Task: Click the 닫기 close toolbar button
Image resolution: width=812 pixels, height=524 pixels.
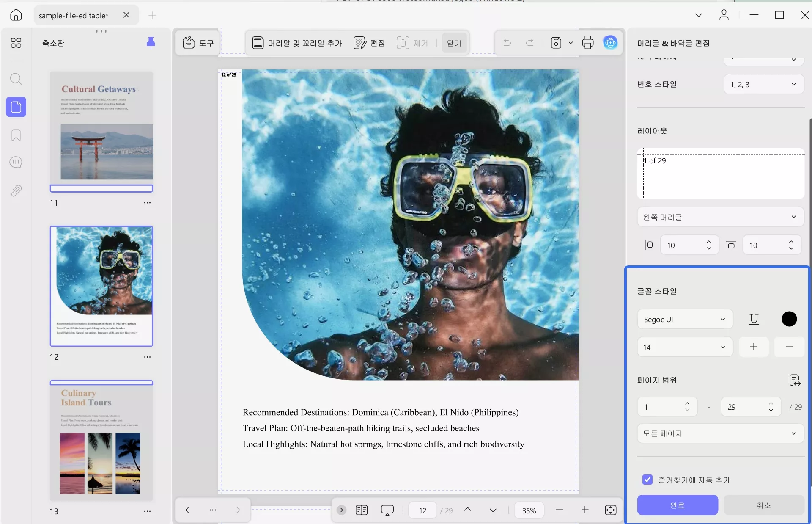Action: pos(454,43)
